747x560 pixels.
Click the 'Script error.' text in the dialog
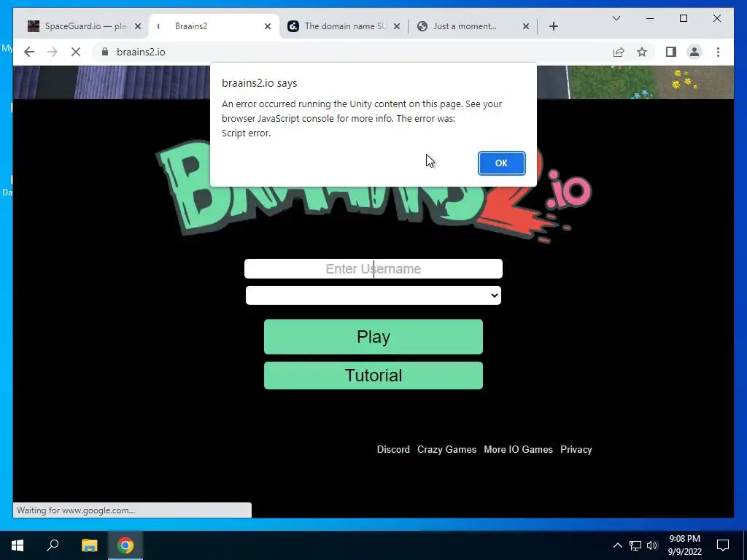pos(247,133)
